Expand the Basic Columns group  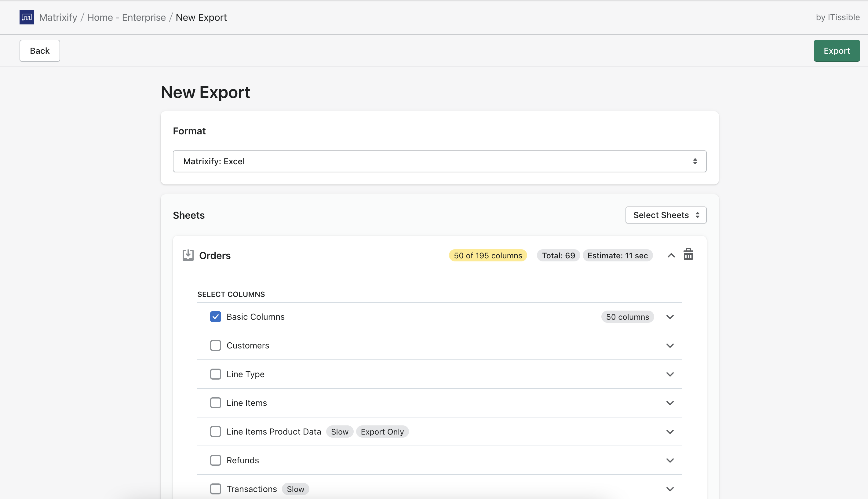[x=670, y=317]
